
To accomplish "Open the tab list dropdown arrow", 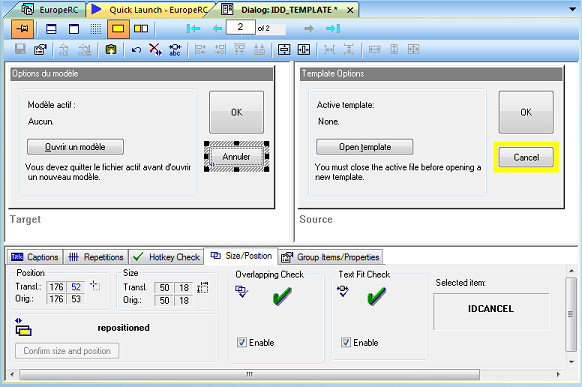I will coord(572,9).
